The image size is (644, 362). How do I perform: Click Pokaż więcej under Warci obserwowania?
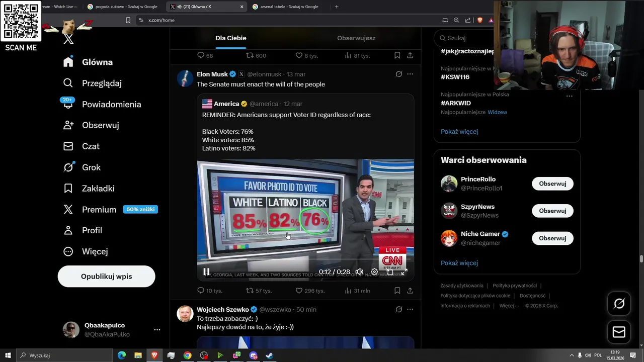[x=459, y=263]
